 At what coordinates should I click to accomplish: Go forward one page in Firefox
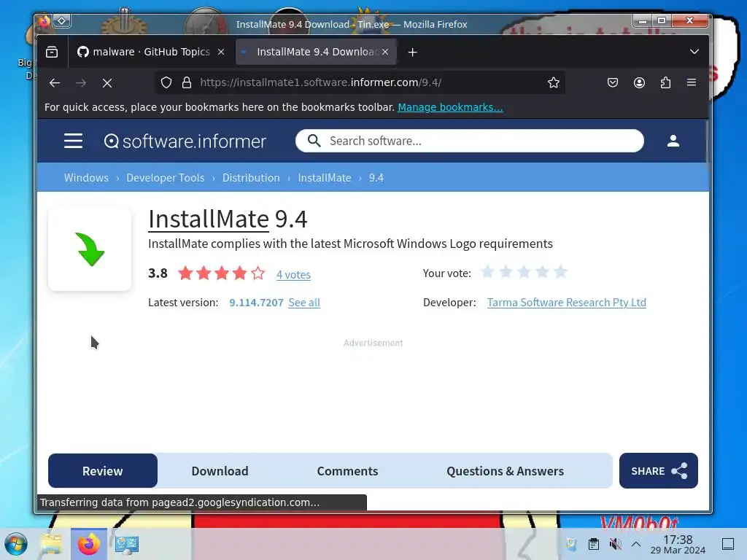tap(81, 83)
